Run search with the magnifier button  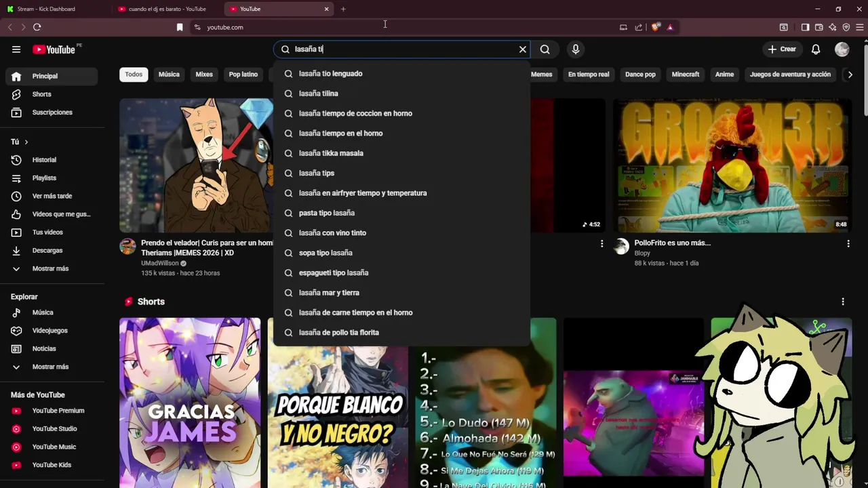(x=545, y=49)
